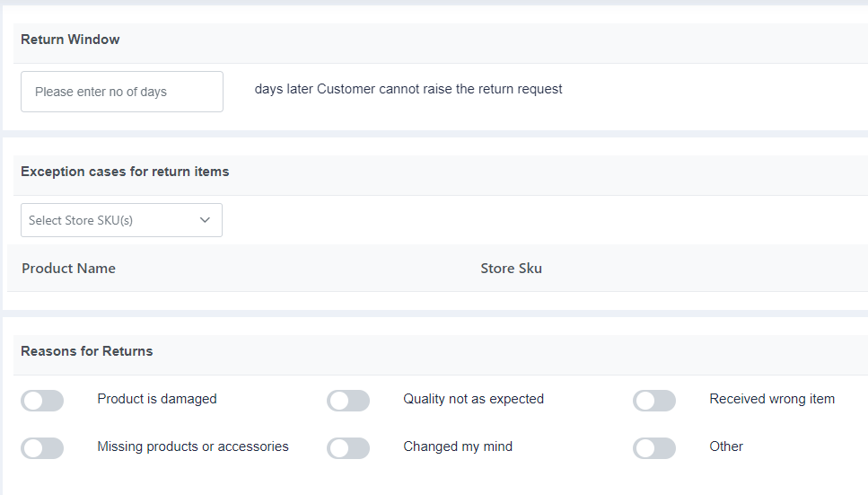Turn on Quality not as expected switch
The image size is (868, 495).
(x=348, y=400)
